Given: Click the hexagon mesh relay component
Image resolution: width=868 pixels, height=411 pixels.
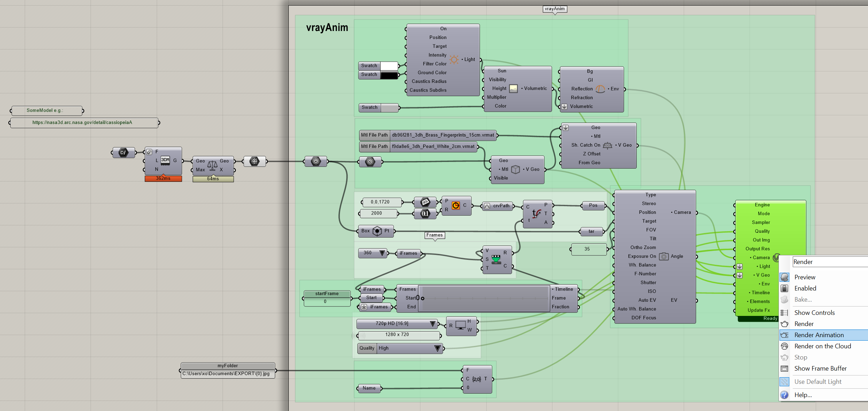Looking at the screenshot, I should 255,161.
